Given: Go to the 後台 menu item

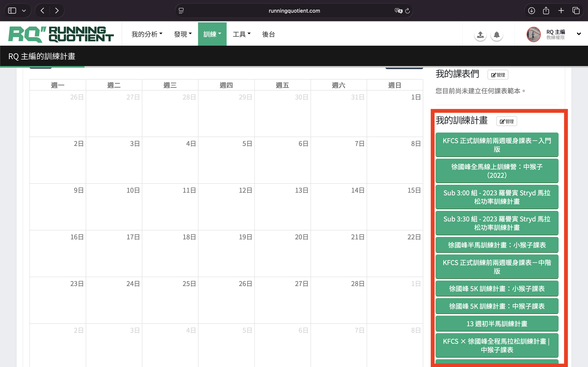Looking at the screenshot, I should click(x=268, y=34).
